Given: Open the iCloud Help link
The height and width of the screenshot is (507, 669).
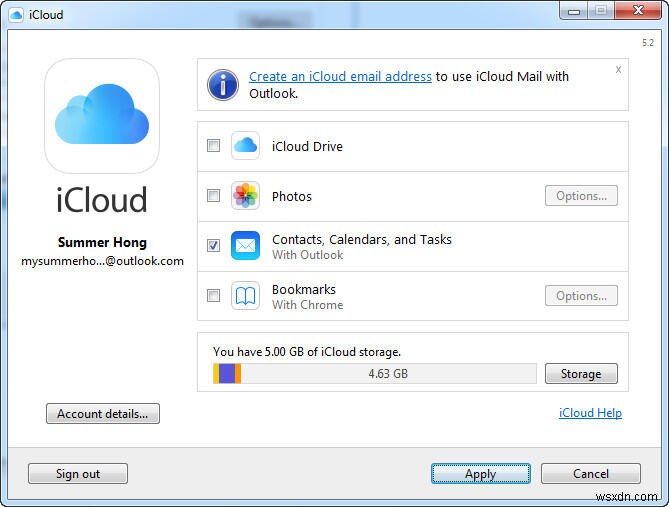Looking at the screenshot, I should click(590, 413).
